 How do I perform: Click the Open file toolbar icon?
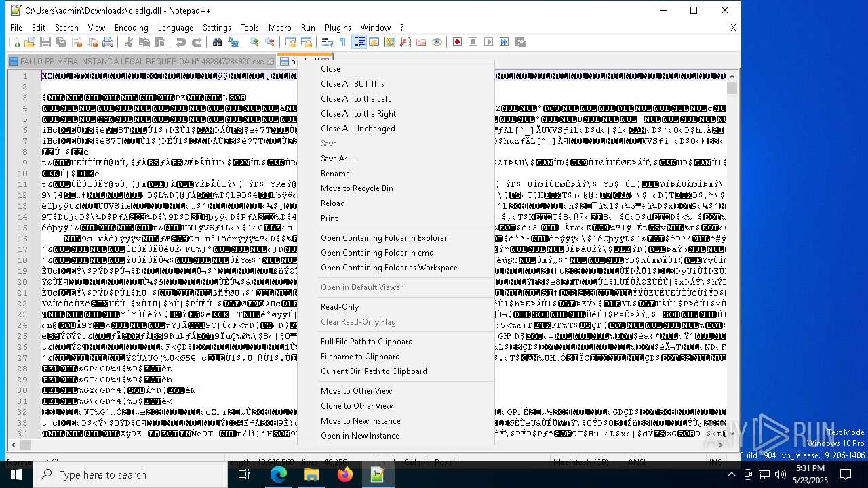pos(30,42)
